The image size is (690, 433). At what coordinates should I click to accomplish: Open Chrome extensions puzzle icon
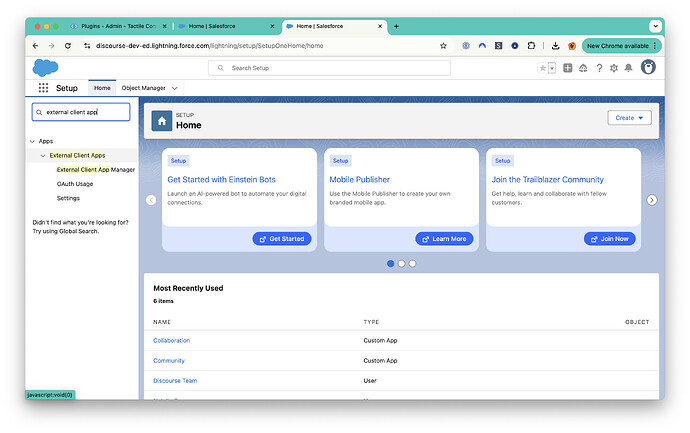click(531, 45)
